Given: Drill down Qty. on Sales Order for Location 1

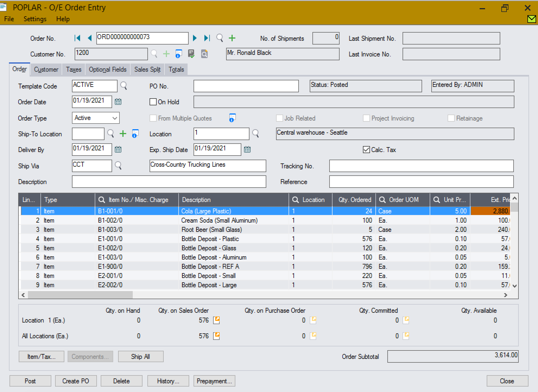Looking at the screenshot, I should click(217, 320).
